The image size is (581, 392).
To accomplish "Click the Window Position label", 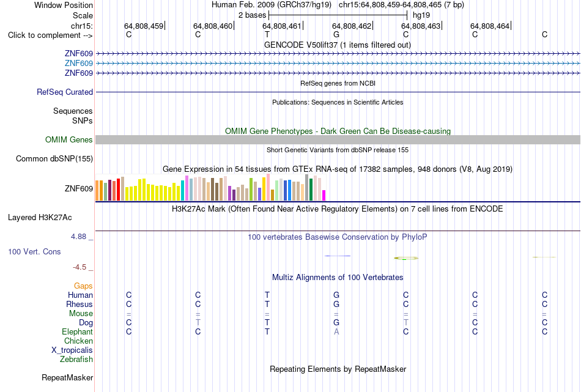I will pyautogui.click(x=64, y=5).
